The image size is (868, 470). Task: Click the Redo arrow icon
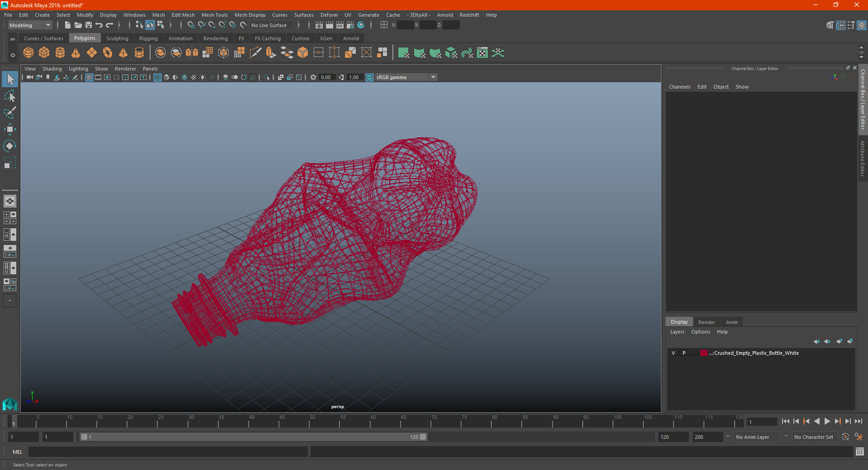[x=109, y=25]
